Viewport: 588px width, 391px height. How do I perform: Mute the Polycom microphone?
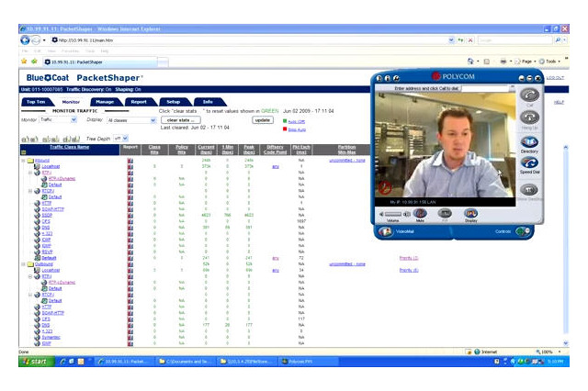click(x=420, y=214)
